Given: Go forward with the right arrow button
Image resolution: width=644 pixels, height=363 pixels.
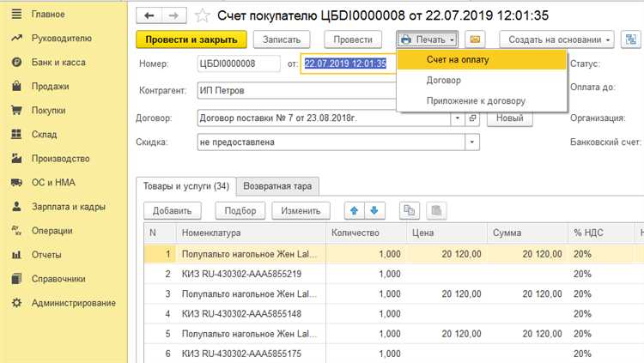Looking at the screenshot, I should click(174, 15).
